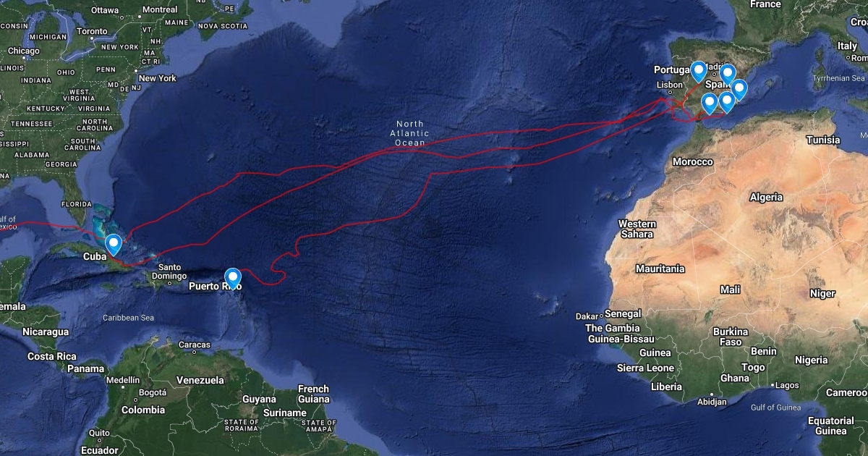Select the Caribbean Sea label

(128, 318)
